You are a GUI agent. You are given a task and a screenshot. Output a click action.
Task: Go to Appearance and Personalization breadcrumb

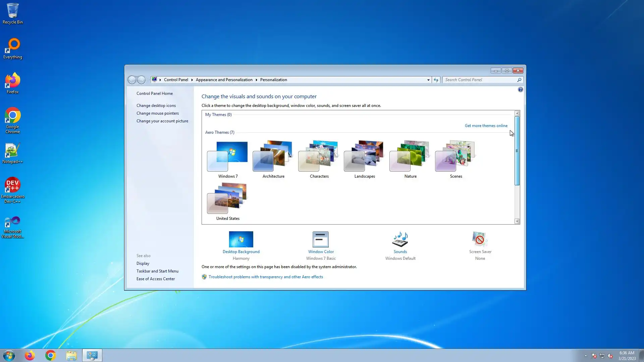(x=224, y=80)
